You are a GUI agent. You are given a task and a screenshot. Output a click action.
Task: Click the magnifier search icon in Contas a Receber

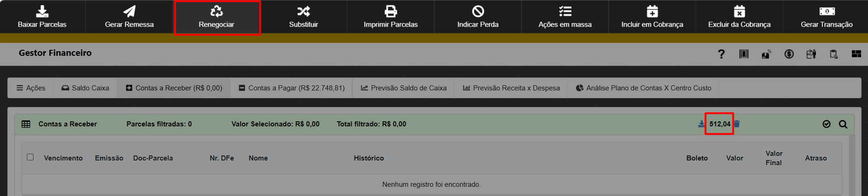click(x=843, y=124)
